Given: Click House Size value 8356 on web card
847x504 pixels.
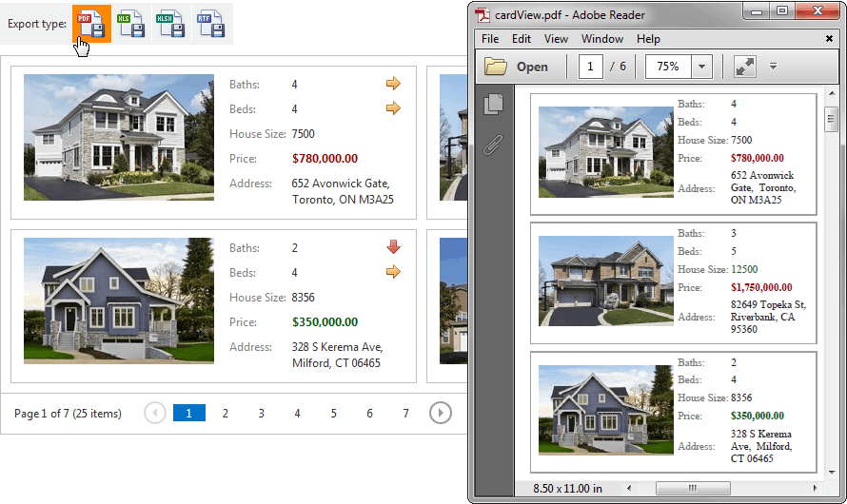Looking at the screenshot, I should 303,298.
